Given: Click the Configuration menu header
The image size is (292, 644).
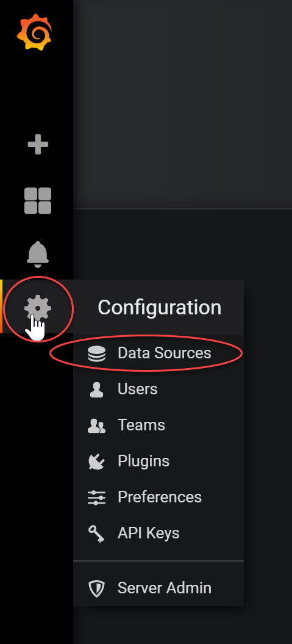Looking at the screenshot, I should point(159,307).
